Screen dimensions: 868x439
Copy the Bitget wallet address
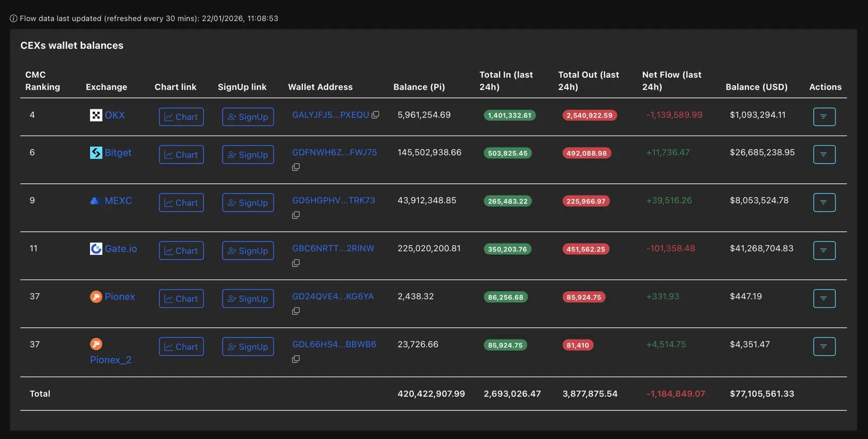[x=296, y=167]
